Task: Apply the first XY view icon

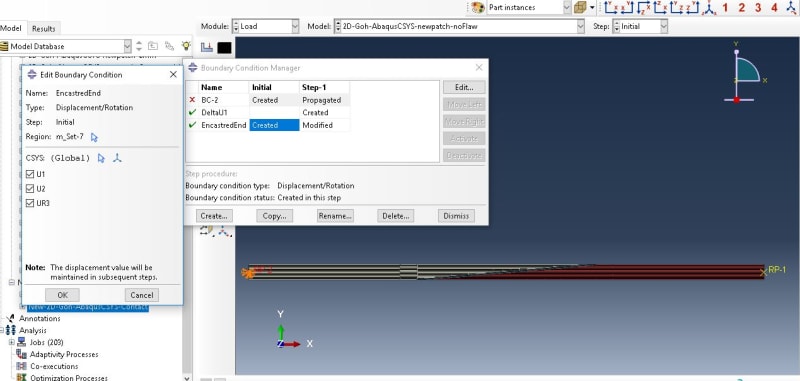Action: click(x=611, y=7)
